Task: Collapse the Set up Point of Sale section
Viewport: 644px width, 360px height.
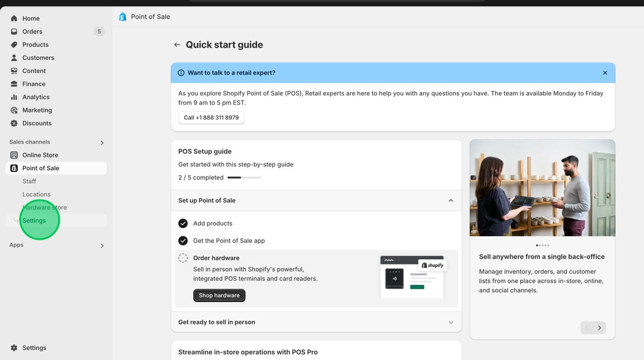Action: pos(451,201)
